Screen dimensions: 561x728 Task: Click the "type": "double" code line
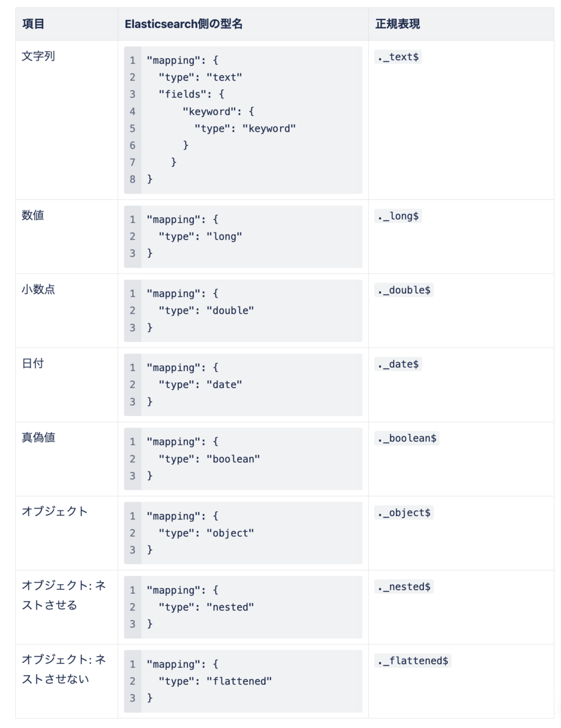[x=206, y=311]
